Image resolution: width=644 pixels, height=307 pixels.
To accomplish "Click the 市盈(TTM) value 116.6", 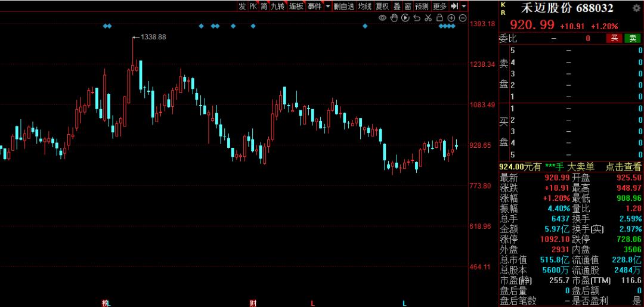I will coord(633,281).
